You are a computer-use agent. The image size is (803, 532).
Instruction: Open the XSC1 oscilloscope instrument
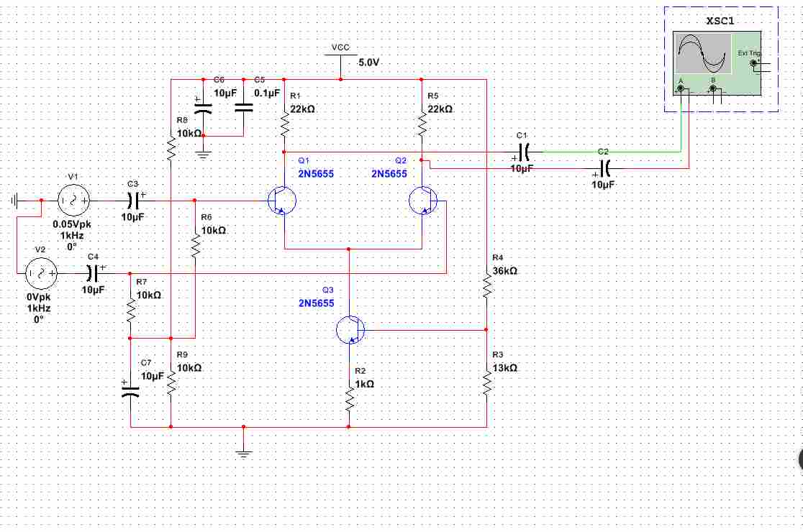717,63
